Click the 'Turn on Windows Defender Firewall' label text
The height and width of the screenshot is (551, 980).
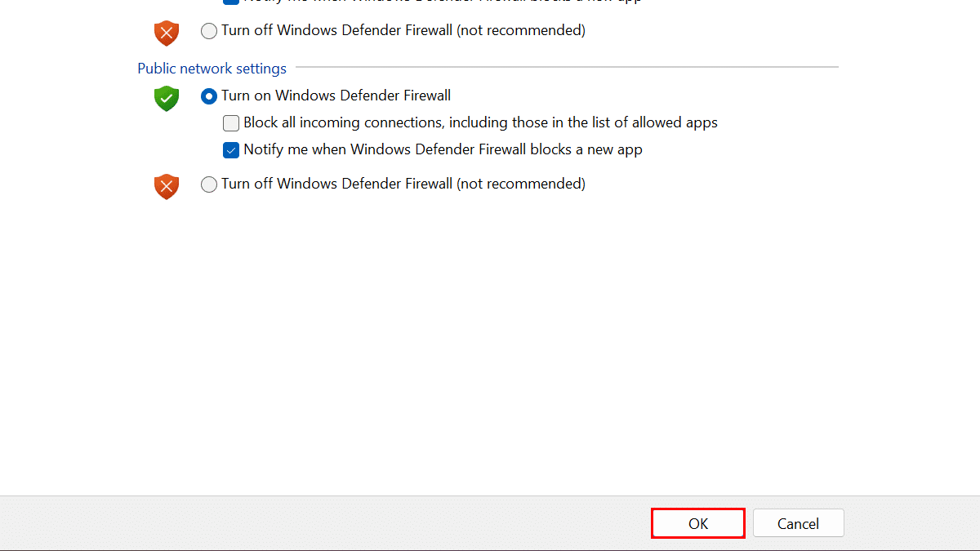[x=336, y=96]
